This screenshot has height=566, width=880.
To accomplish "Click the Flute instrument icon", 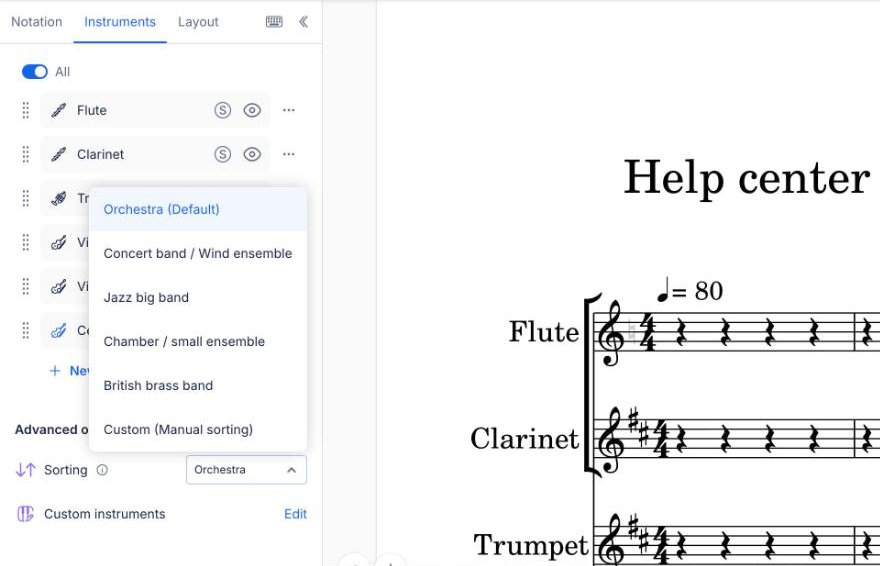I will click(x=58, y=111).
